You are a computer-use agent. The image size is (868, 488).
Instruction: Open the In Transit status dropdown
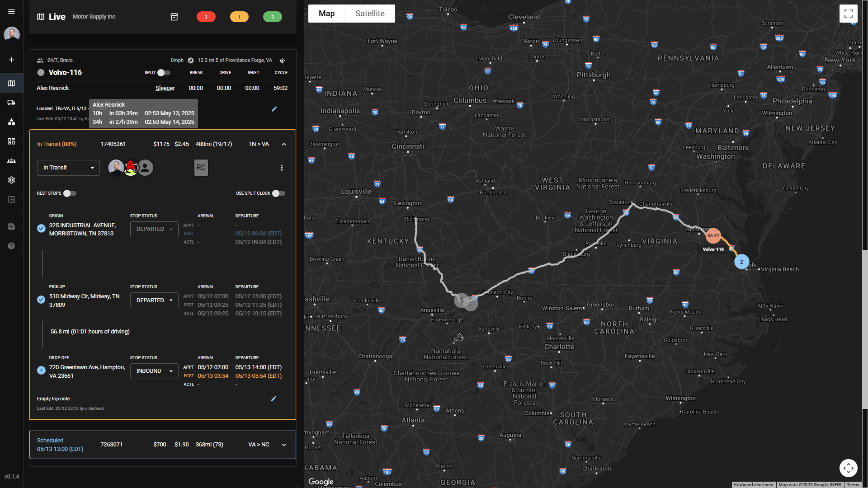coord(68,168)
